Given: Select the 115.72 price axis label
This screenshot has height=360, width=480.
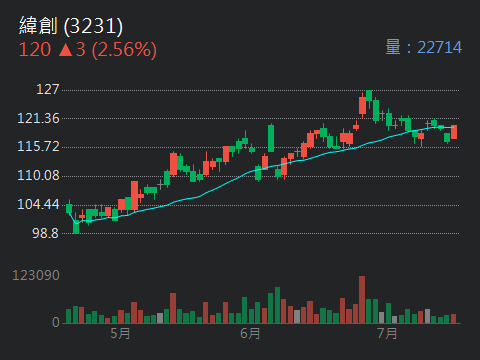Looking at the screenshot, I should [x=38, y=146].
